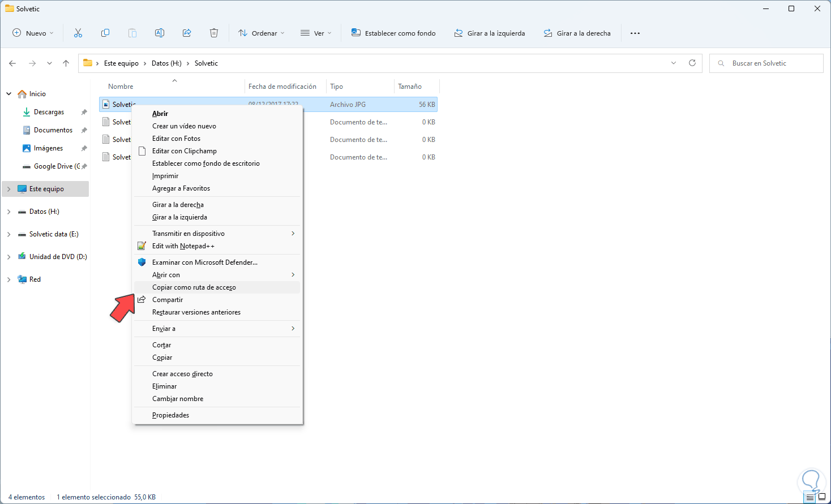The image size is (831, 504).
Task: Open the Transmitir en dispositivo submenu
Action: 217,234
